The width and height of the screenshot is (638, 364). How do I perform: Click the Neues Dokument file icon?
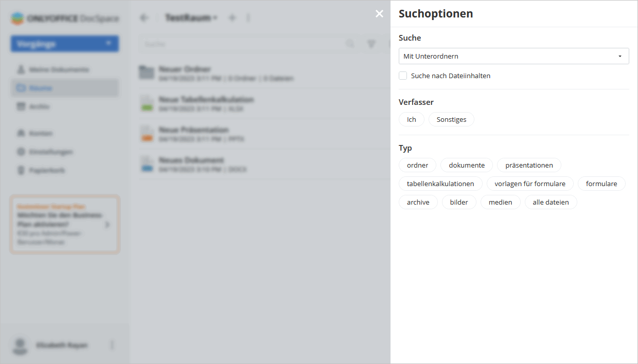tap(147, 164)
